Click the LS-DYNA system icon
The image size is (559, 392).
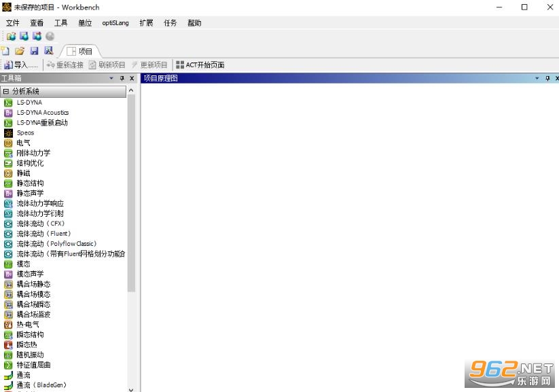(x=8, y=103)
